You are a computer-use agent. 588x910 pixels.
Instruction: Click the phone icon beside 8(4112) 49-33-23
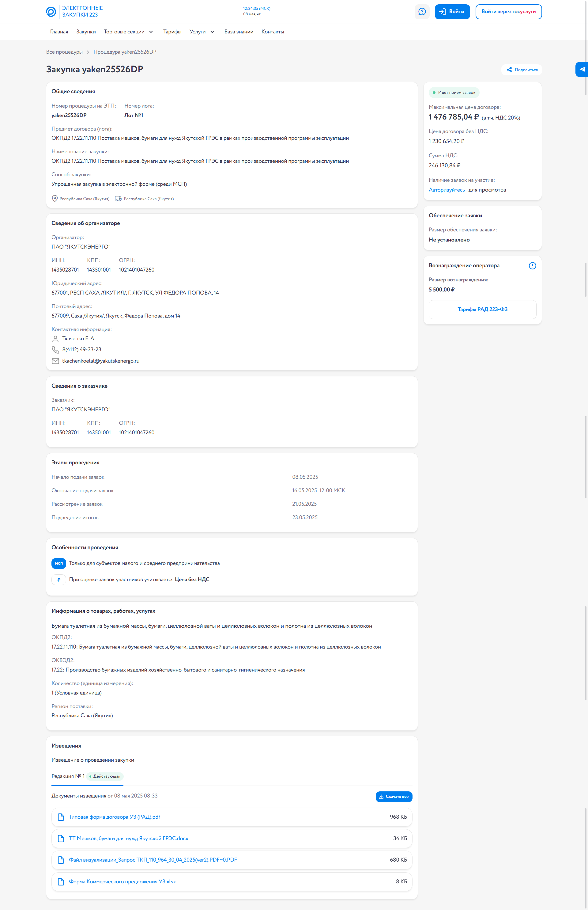coord(55,349)
